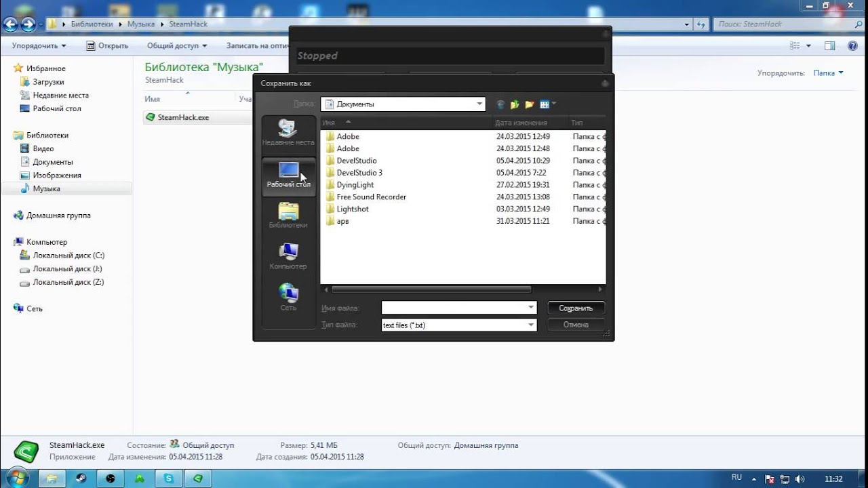Create a new folder in save dialog
Screen dimensions: 868x488
[x=529, y=104]
